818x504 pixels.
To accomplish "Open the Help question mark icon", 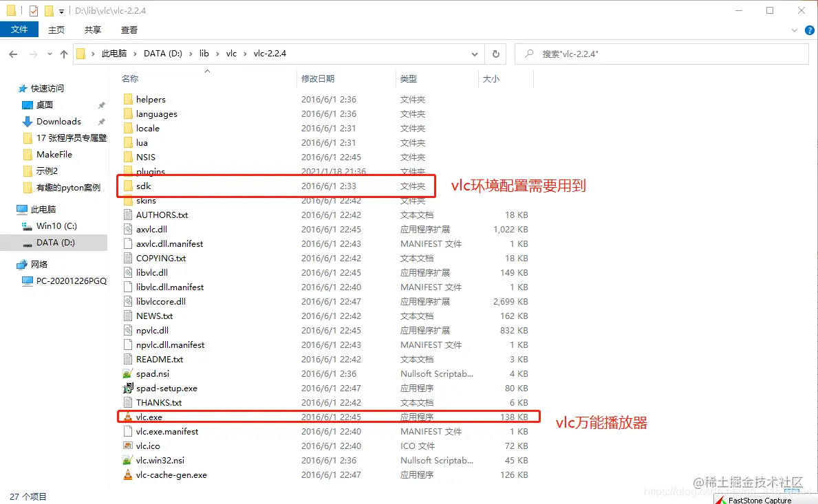I will point(810,30).
